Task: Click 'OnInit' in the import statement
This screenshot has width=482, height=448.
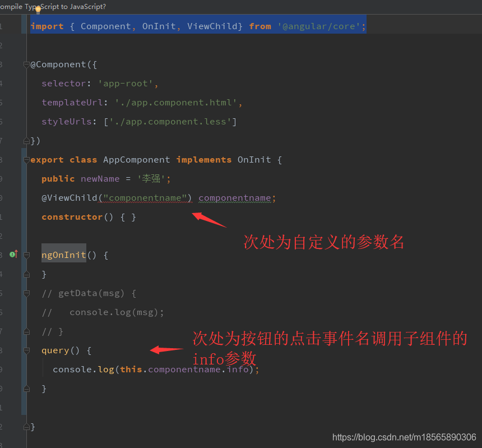Action: coord(159,26)
